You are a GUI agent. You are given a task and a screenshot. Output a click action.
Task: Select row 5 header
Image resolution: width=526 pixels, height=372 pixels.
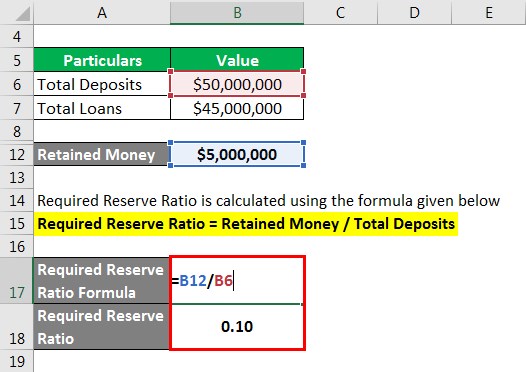pos(17,60)
